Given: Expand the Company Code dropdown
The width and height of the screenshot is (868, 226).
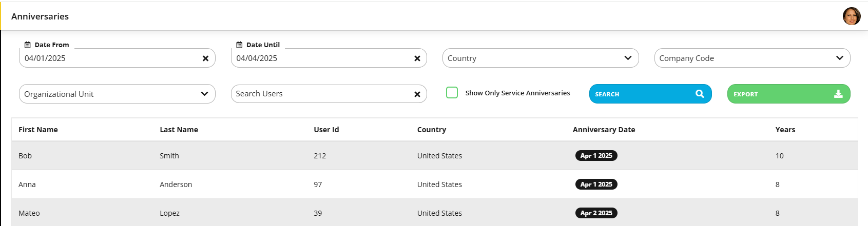Looking at the screenshot, I should tap(752, 58).
